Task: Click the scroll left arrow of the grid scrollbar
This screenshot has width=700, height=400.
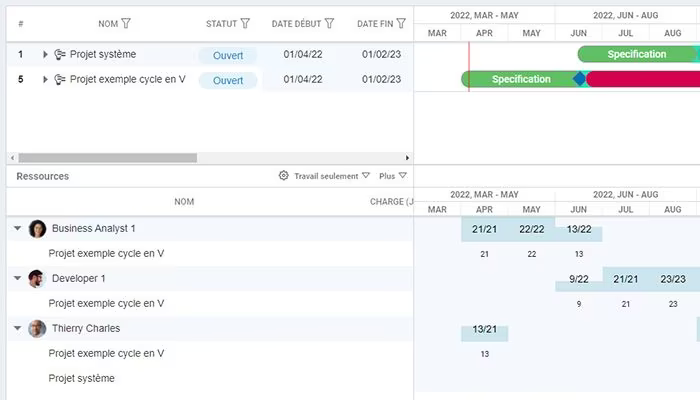Action: click(x=12, y=158)
